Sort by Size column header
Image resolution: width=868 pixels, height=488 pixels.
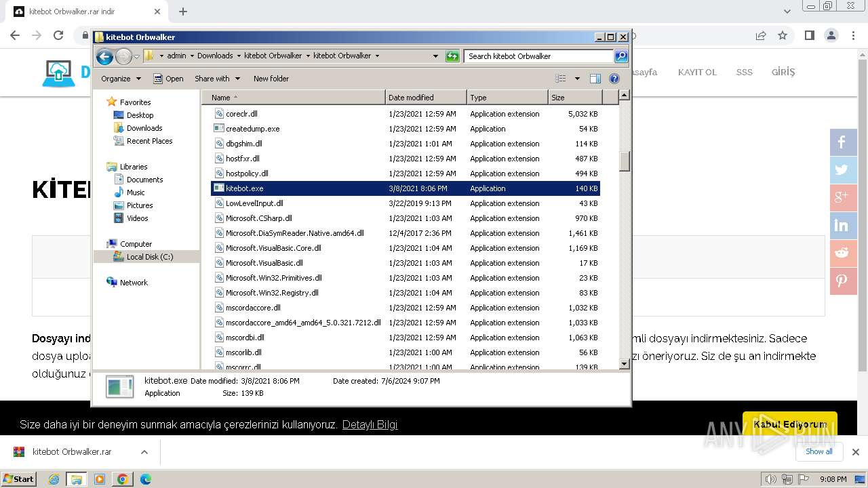pyautogui.click(x=575, y=98)
